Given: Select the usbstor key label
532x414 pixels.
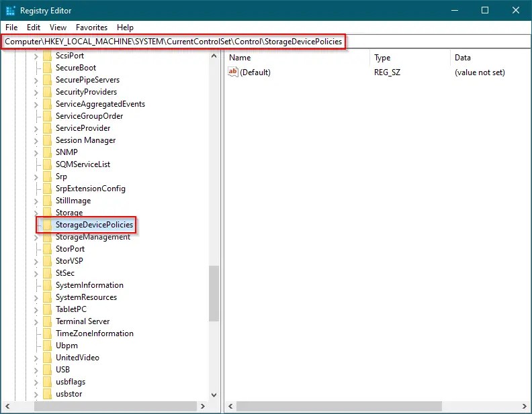Looking at the screenshot, I should tap(69, 394).
